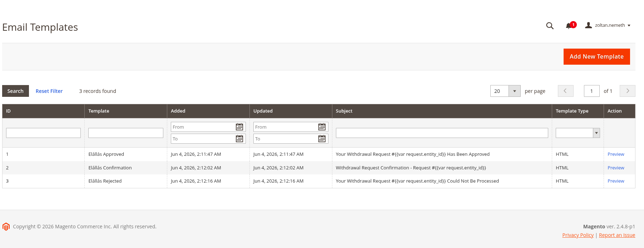Click the Elállás Confirmation template name

pos(110,168)
